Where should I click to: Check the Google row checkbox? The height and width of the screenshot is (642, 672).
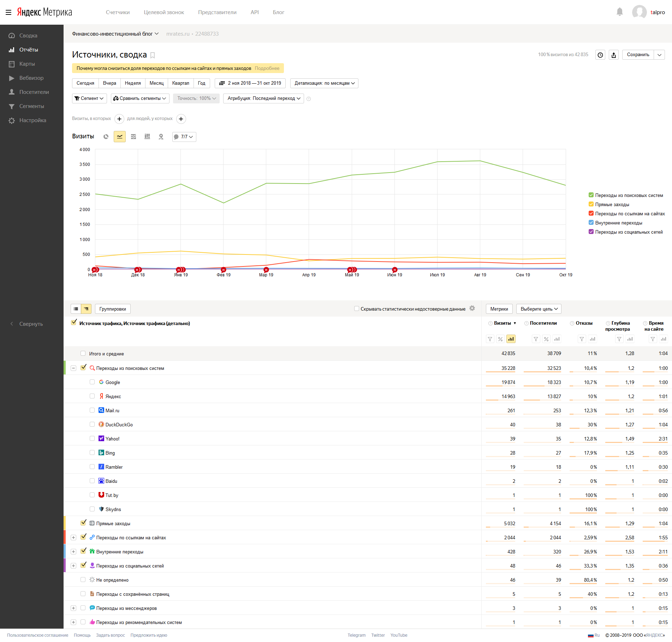coord(92,382)
